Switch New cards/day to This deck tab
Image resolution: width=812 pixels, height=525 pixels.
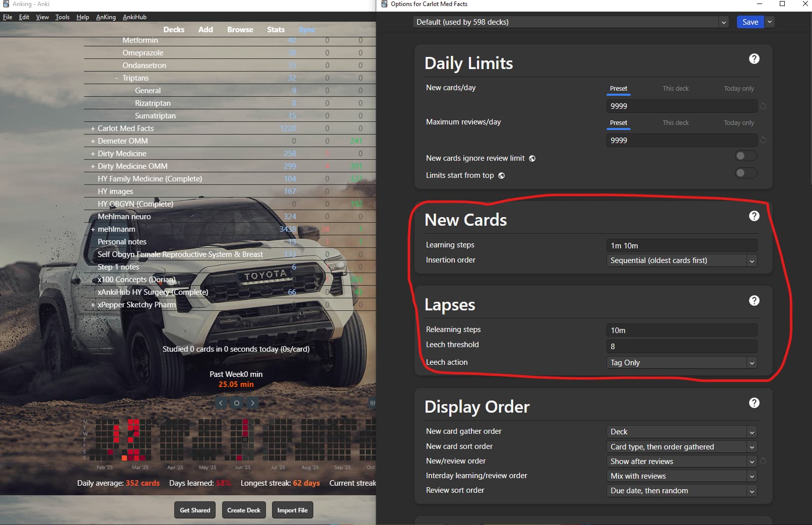coord(675,89)
